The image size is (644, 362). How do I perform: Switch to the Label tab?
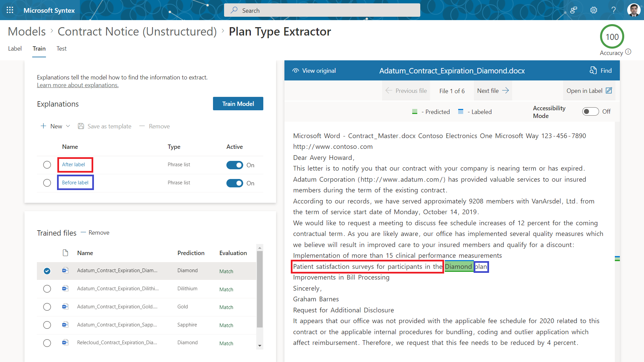tap(15, 49)
